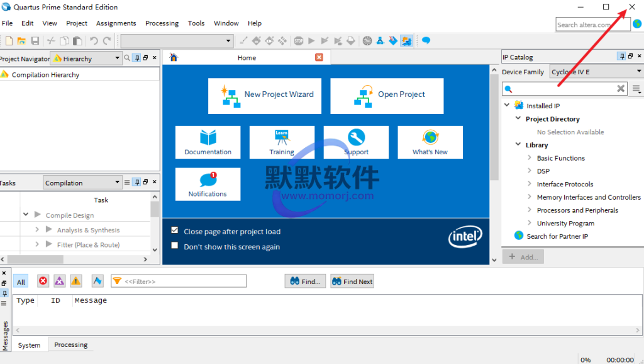The width and height of the screenshot is (644, 364).
Task: Open the File menu
Action: point(7,23)
